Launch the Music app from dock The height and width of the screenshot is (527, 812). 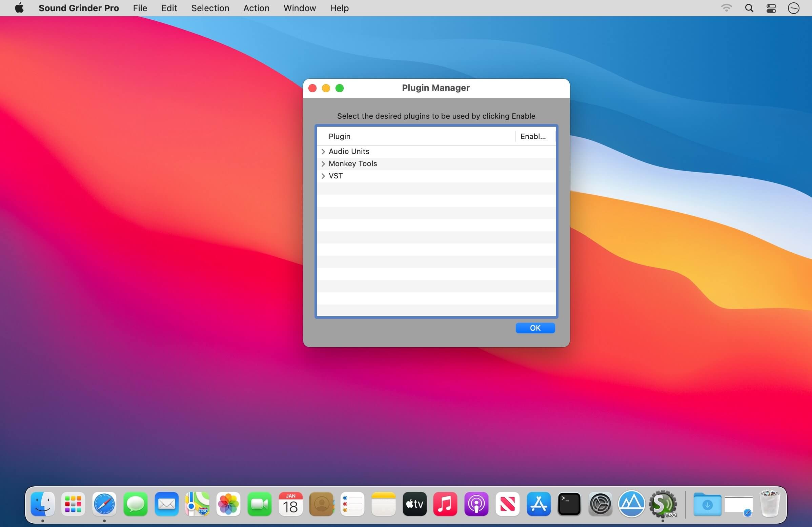445,504
